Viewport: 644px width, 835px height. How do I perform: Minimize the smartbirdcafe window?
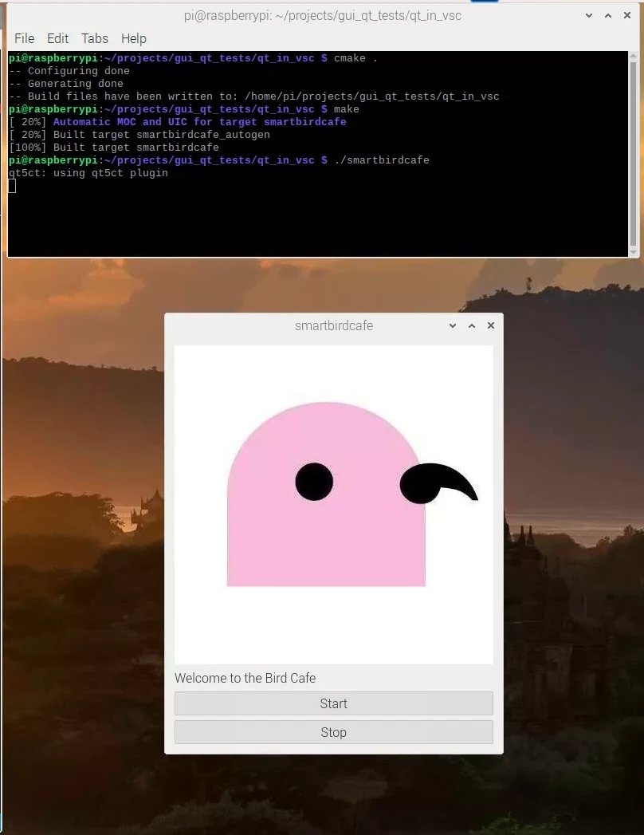tap(453, 325)
